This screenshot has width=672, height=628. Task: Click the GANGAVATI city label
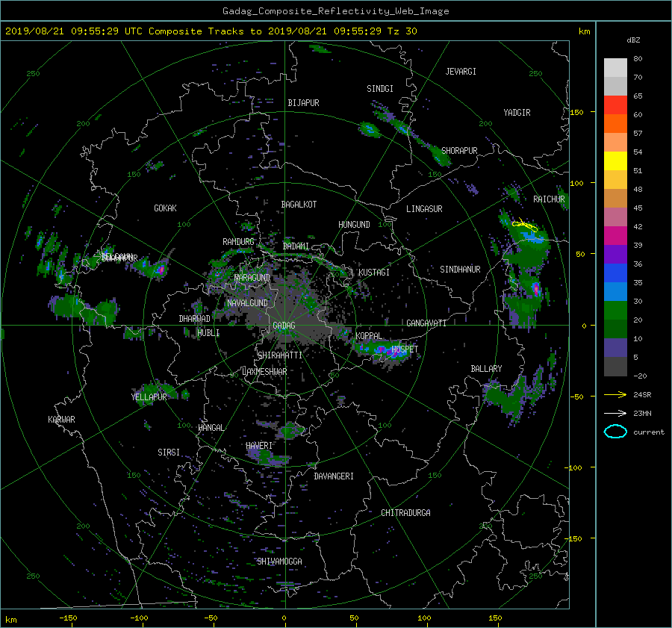tap(426, 323)
